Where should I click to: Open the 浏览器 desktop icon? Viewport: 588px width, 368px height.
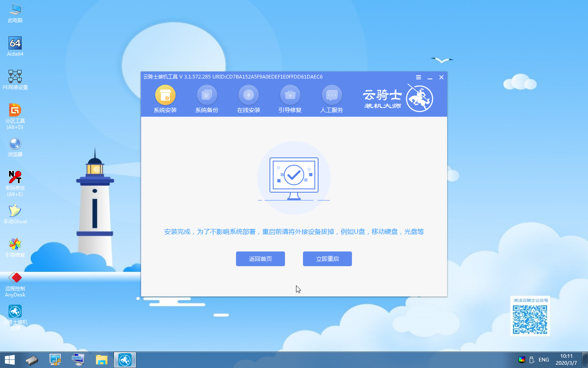click(x=15, y=147)
